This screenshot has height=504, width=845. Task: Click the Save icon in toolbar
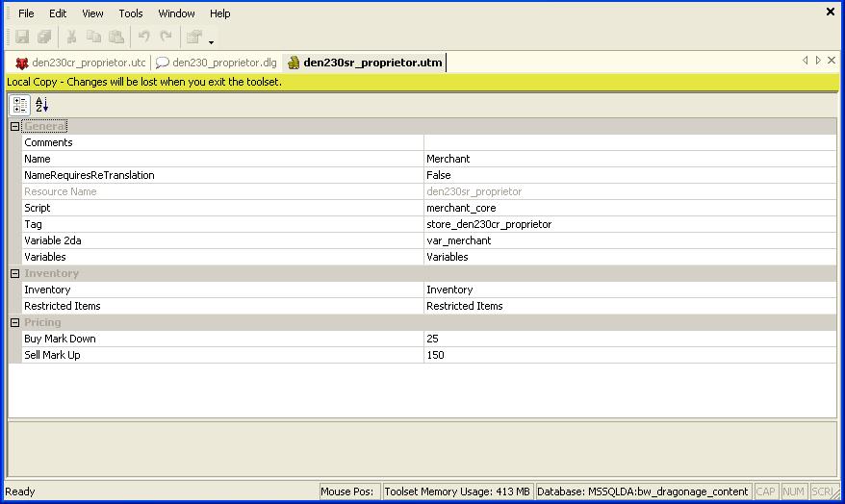(22, 38)
